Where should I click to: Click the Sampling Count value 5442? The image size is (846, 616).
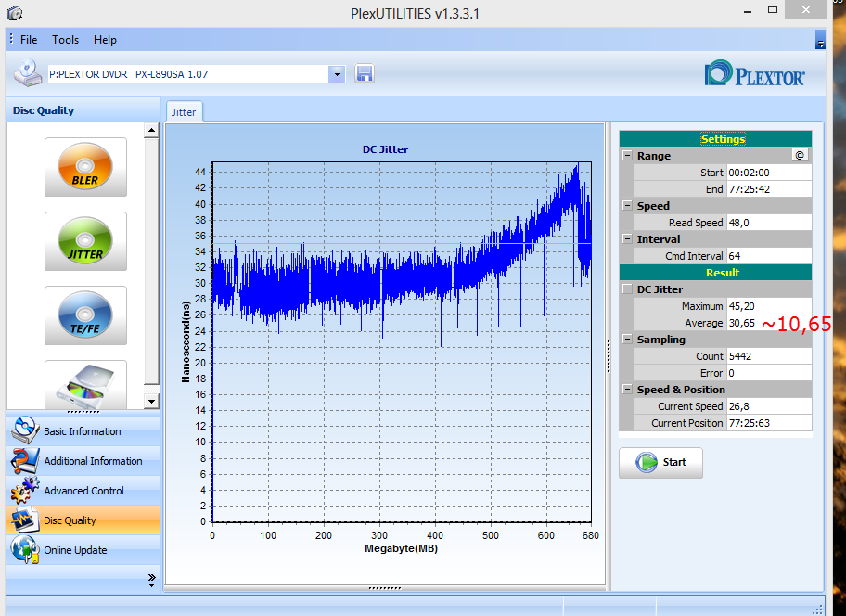pos(769,356)
